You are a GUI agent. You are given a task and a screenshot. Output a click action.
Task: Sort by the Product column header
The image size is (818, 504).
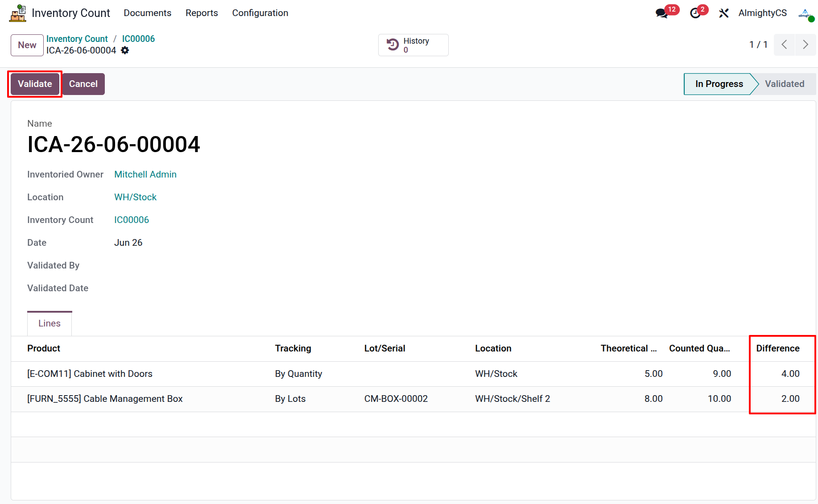click(x=44, y=348)
